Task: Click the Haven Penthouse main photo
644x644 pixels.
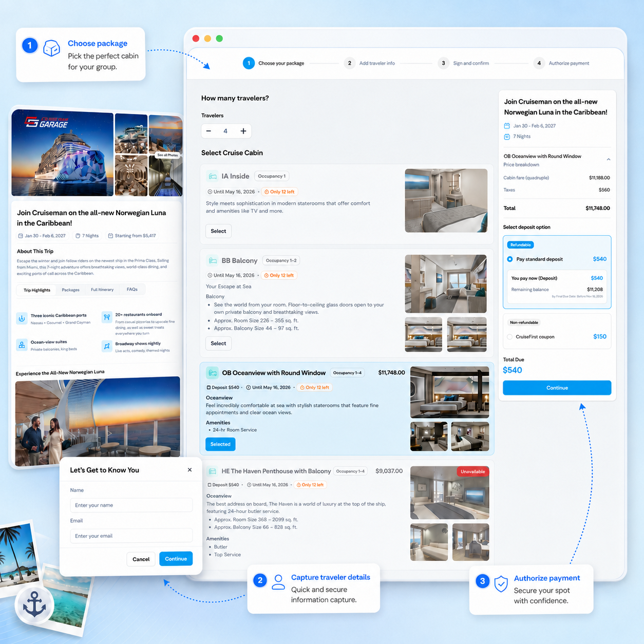Action: pos(450,493)
